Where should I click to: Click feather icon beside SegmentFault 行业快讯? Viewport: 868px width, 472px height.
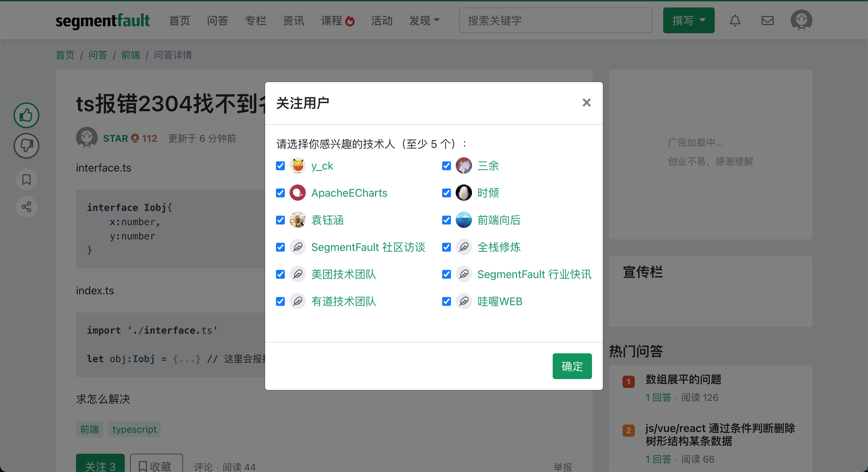tap(464, 274)
